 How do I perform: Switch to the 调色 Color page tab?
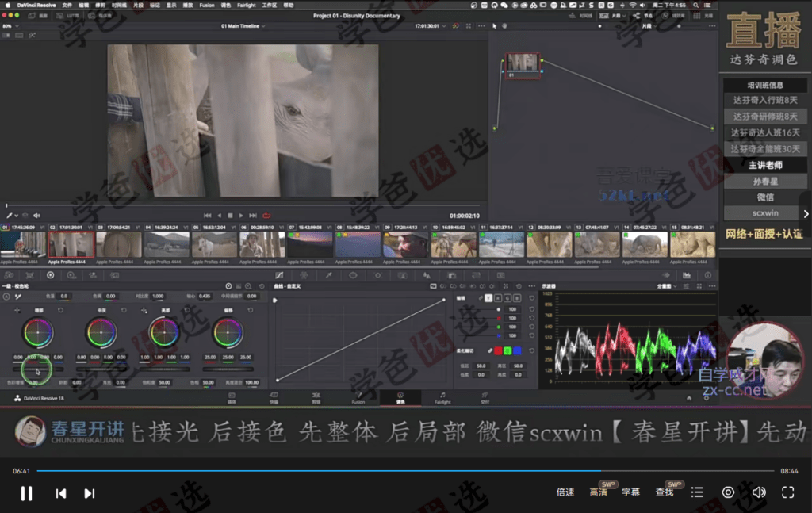400,397
